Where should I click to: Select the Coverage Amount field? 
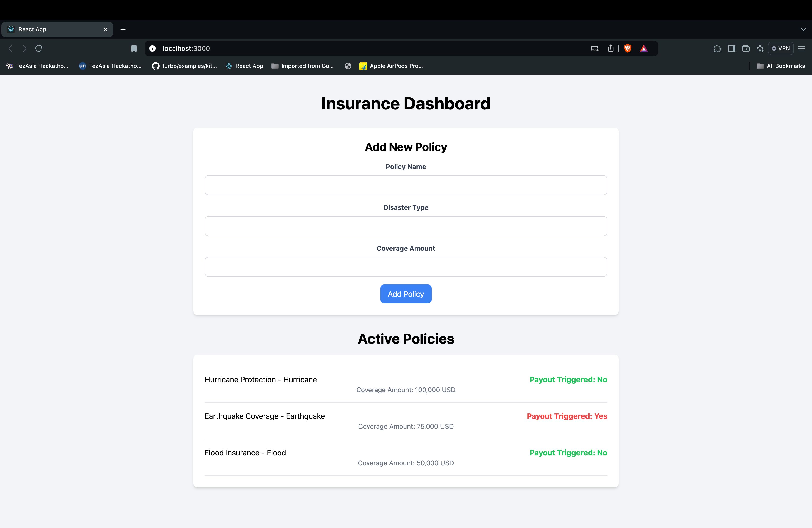406,266
